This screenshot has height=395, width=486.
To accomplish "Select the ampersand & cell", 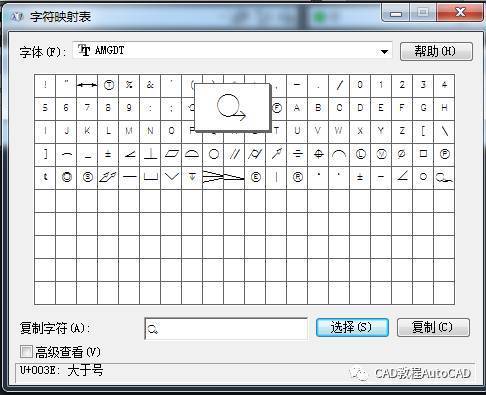I will pyautogui.click(x=150, y=85).
